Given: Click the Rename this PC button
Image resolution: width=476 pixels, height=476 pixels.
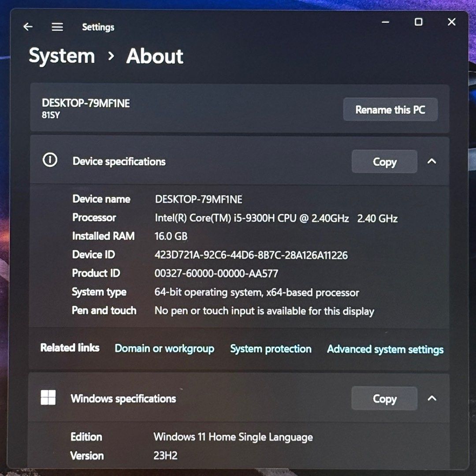Looking at the screenshot, I should tap(390, 109).
